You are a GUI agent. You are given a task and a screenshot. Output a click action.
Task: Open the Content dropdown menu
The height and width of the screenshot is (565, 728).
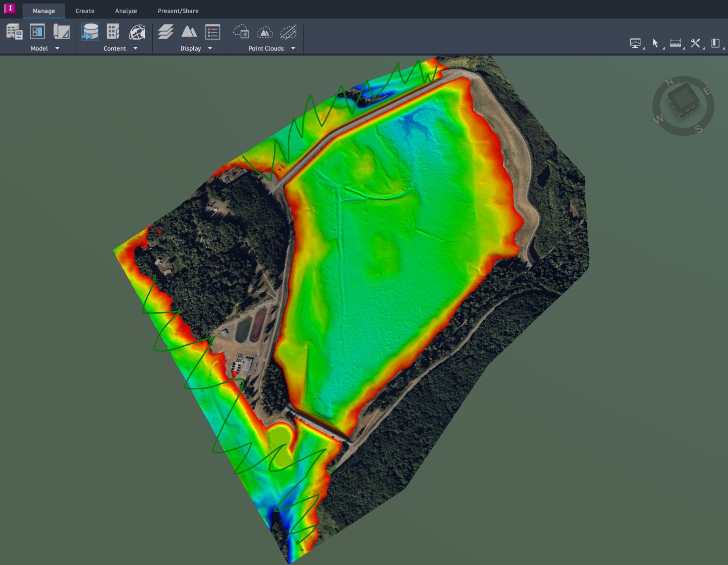click(135, 49)
